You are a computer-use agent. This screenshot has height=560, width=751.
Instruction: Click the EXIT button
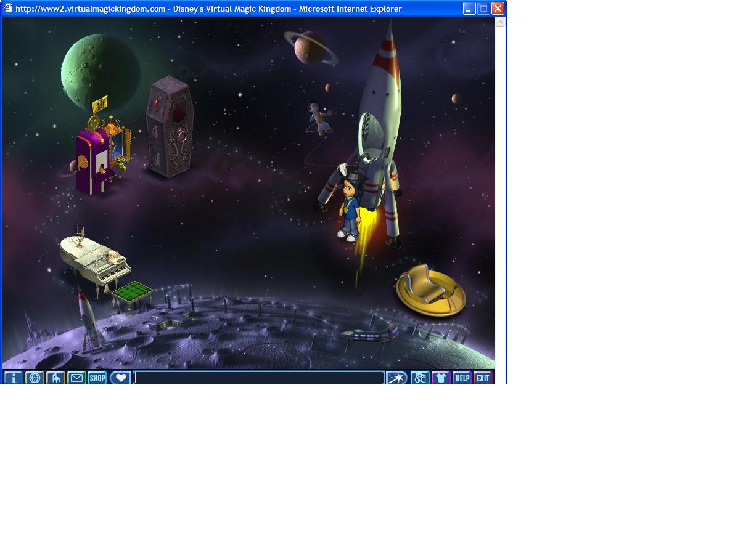[x=483, y=378]
